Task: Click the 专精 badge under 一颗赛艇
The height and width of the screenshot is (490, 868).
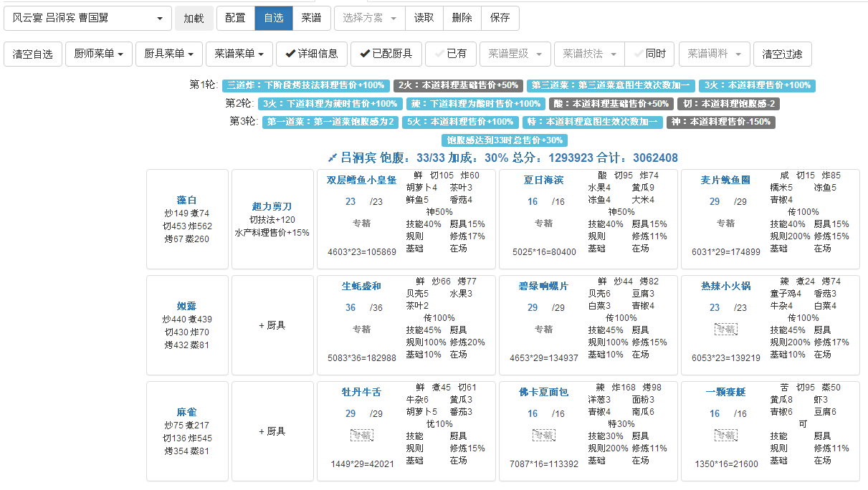Action: click(725, 435)
